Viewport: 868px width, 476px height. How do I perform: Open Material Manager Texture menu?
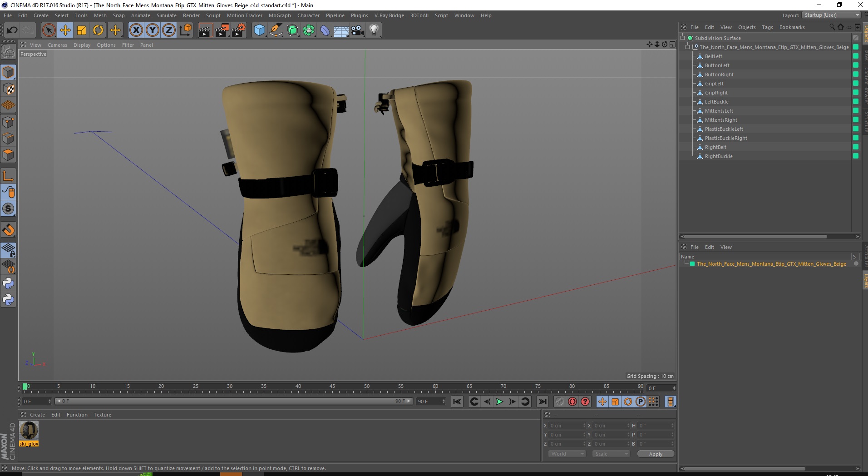[102, 415]
